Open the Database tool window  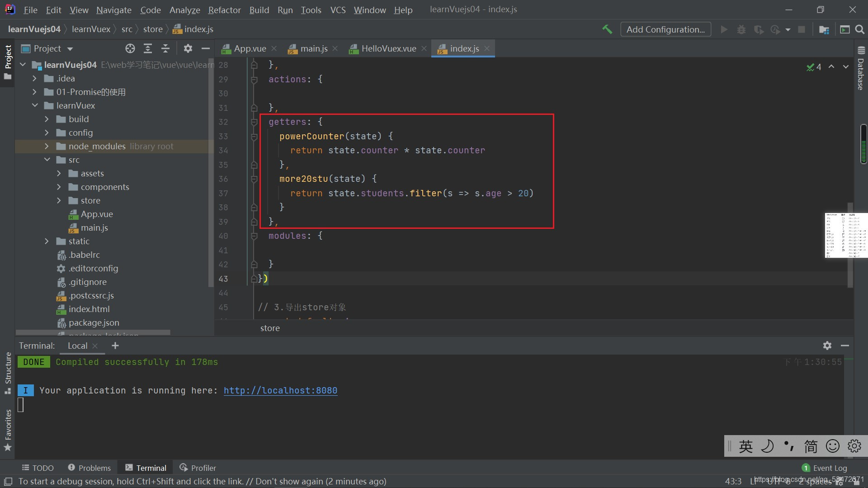pyautogui.click(x=861, y=68)
